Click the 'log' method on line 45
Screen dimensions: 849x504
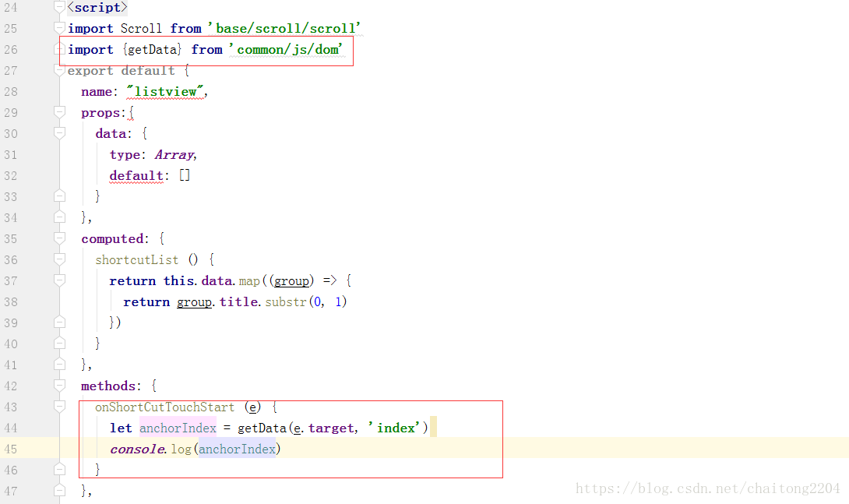coord(181,449)
